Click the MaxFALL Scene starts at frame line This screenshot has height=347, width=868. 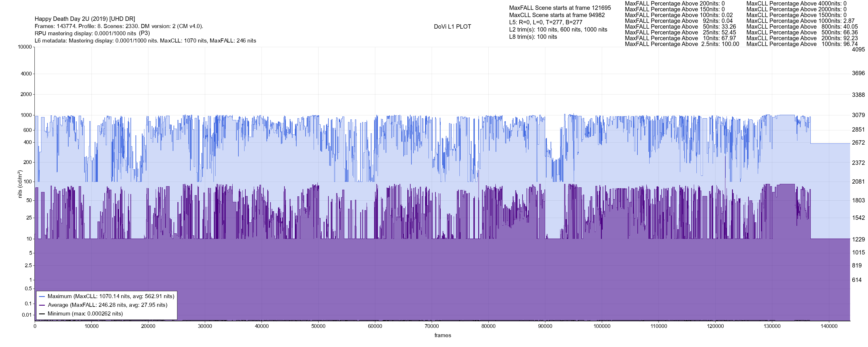(560, 8)
